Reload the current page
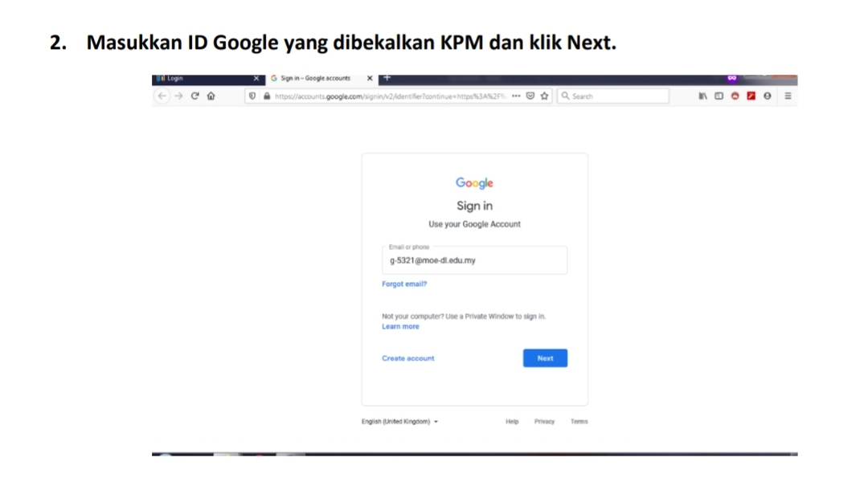The width and height of the screenshot is (868, 486). (194, 96)
